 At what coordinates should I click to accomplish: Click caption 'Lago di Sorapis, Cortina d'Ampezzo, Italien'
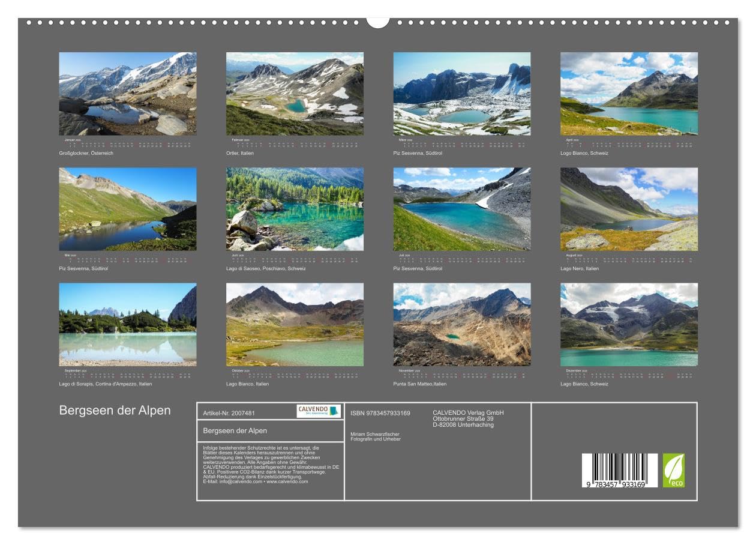[106, 384]
